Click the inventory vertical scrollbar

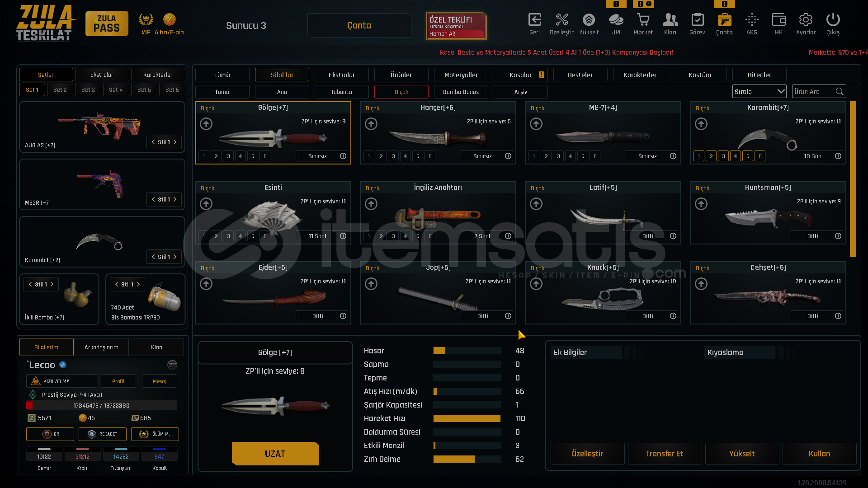coord(853,179)
